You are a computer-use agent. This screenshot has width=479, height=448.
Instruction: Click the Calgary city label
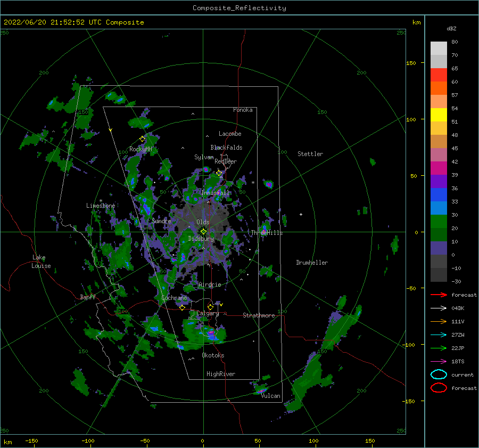(208, 313)
